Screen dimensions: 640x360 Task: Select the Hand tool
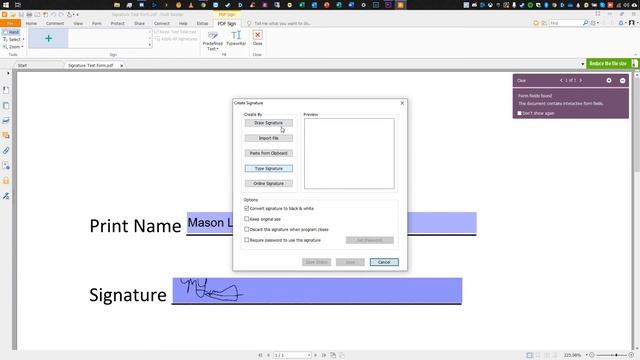tap(11, 32)
